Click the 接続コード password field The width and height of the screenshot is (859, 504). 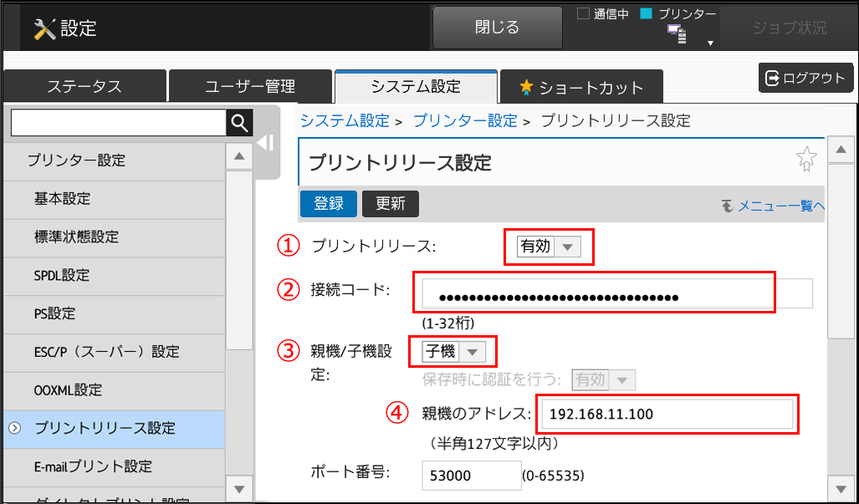(617, 293)
